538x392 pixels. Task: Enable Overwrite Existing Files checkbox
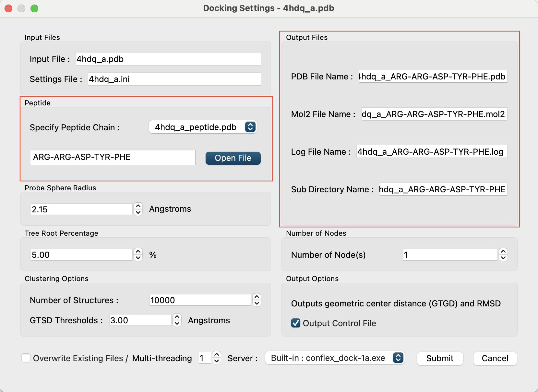(26, 358)
